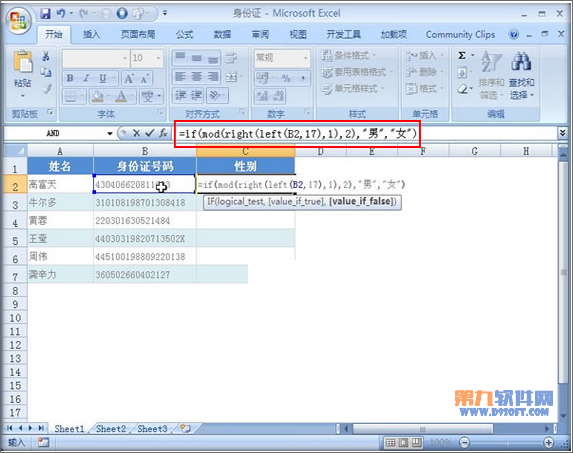Screen dimensions: 573x453
Task: Select Sheet2 tab
Action: (x=111, y=429)
